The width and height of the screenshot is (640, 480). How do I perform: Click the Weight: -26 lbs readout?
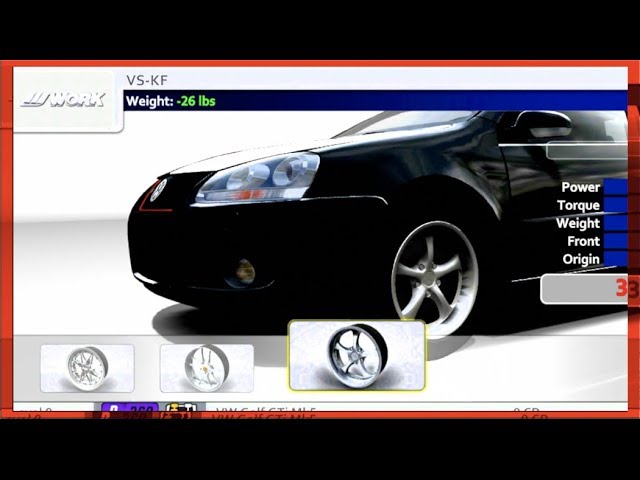click(x=171, y=101)
